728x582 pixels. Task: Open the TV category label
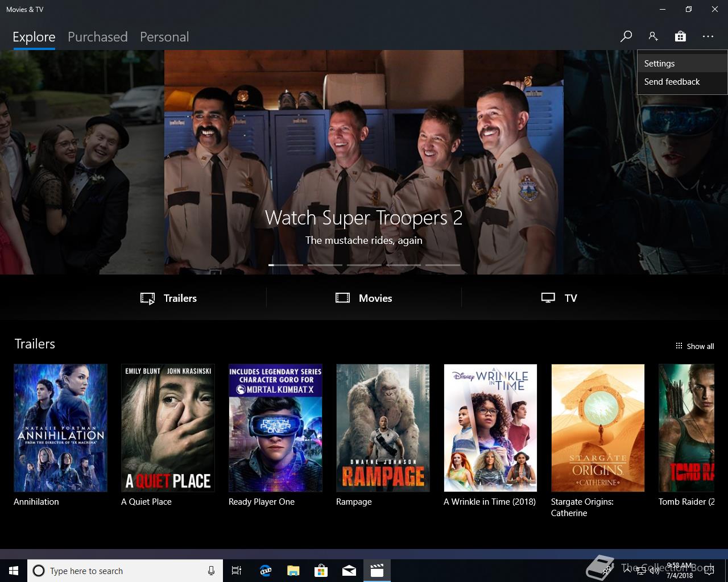point(570,298)
